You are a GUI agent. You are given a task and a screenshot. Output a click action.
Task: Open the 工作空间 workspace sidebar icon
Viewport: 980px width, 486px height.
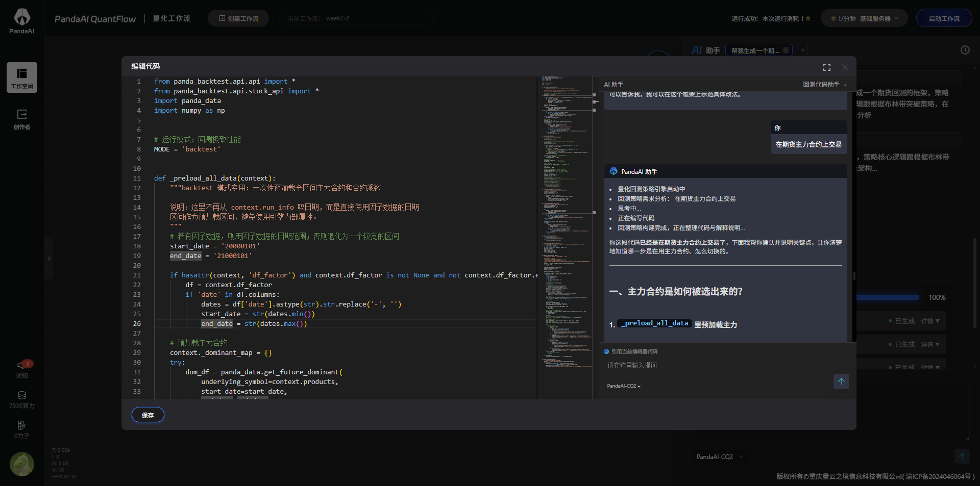click(22, 77)
